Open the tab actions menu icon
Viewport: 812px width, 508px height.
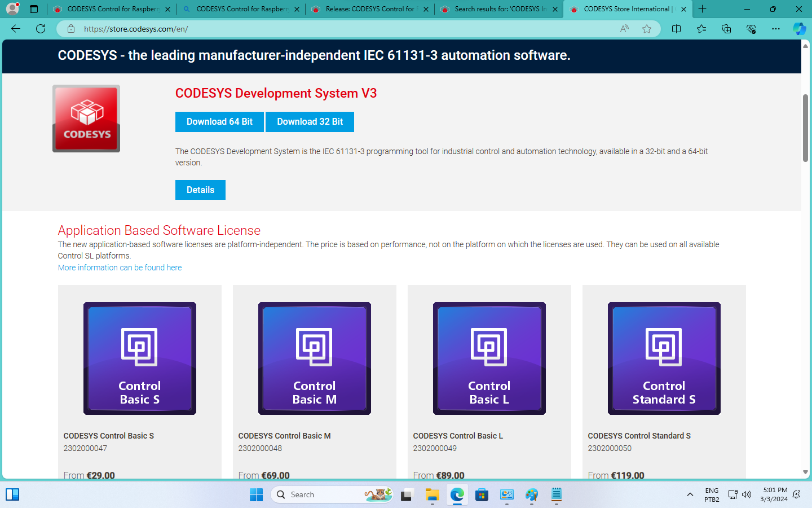tap(34, 9)
